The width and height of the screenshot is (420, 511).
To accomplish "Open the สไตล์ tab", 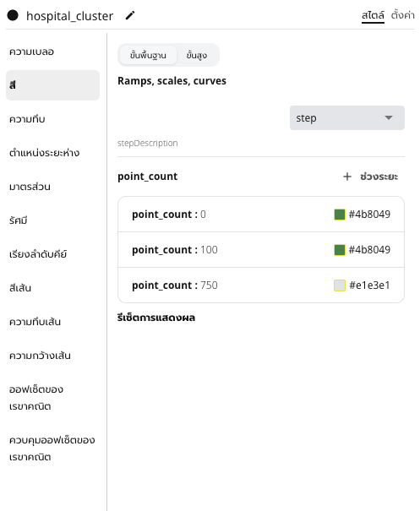I will (373, 15).
